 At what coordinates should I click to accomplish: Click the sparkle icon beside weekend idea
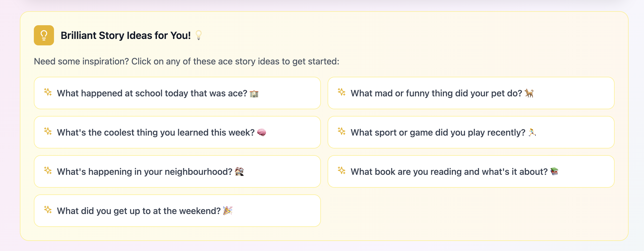(x=48, y=210)
